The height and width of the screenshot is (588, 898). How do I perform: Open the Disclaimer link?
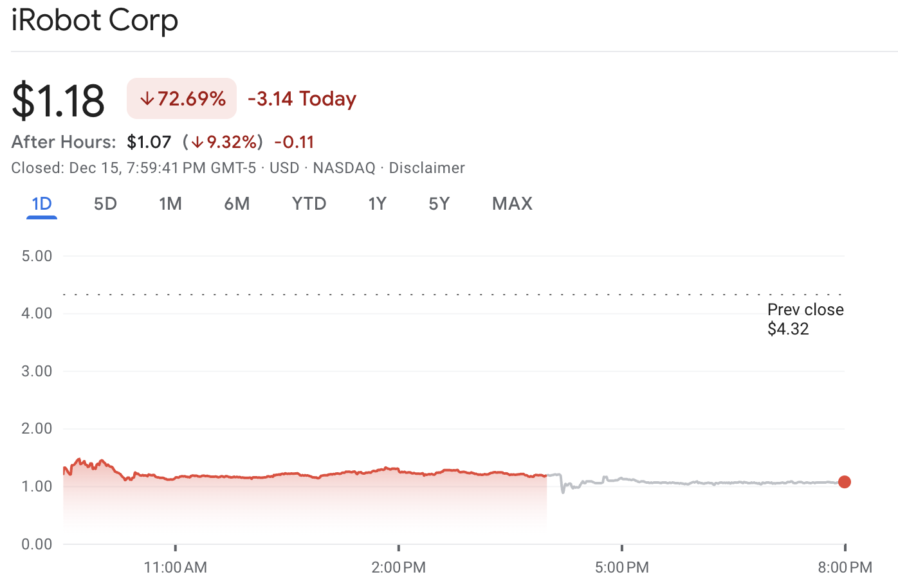pos(426,168)
